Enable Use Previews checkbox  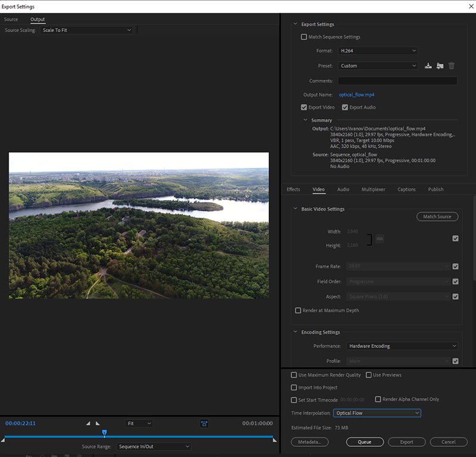point(368,375)
